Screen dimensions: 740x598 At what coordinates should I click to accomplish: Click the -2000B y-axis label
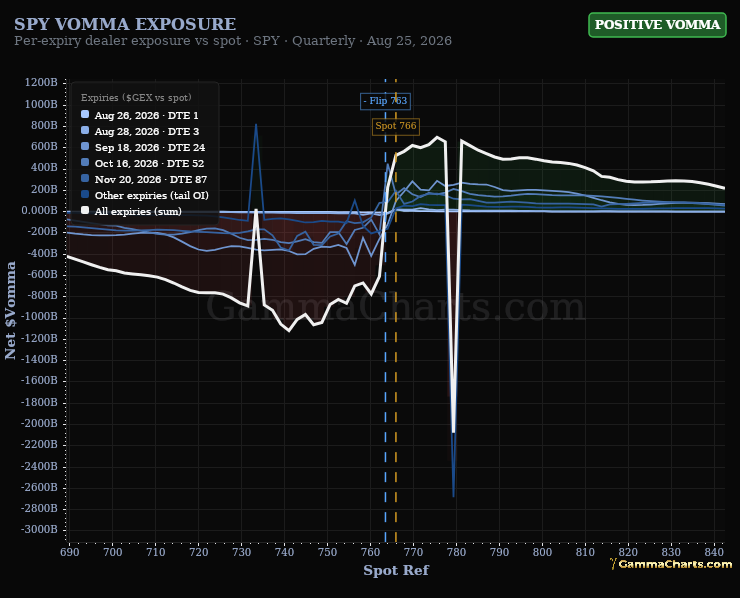[39, 423]
